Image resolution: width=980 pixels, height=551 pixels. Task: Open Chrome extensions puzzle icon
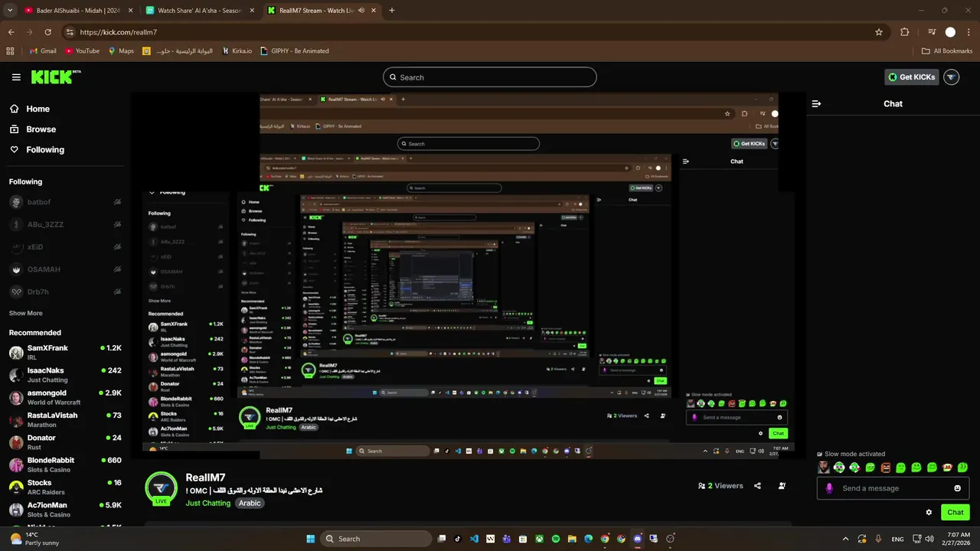(x=904, y=32)
